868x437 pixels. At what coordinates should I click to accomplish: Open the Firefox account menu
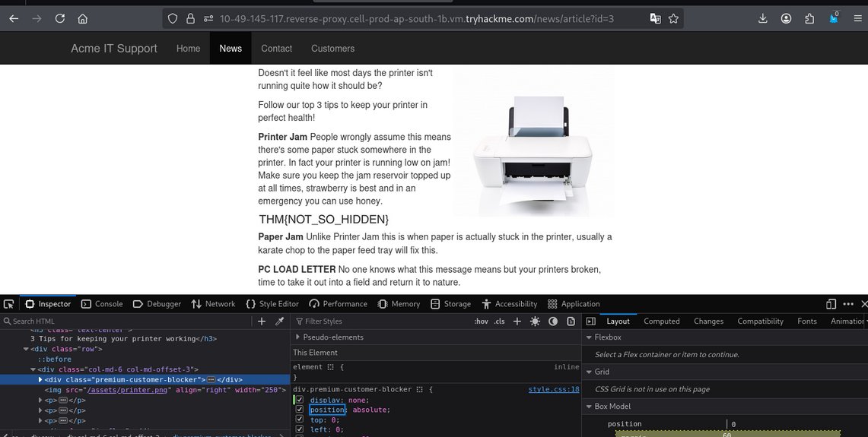click(x=786, y=19)
